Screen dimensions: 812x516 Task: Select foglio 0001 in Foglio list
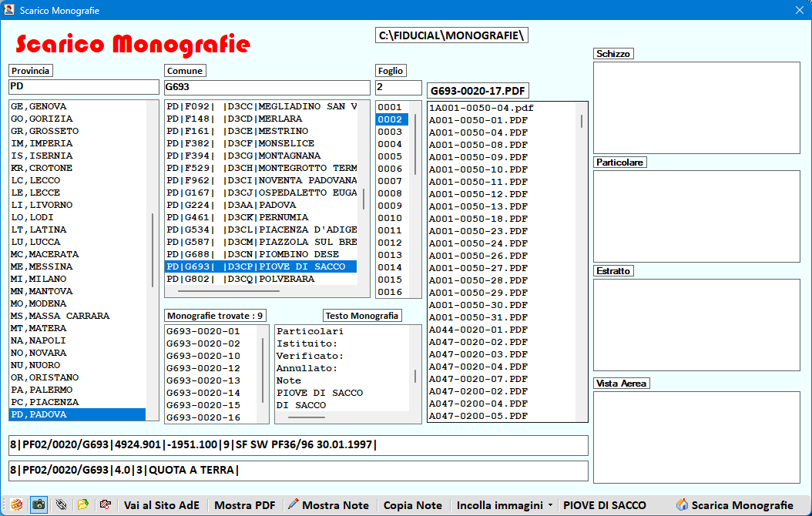click(x=392, y=107)
